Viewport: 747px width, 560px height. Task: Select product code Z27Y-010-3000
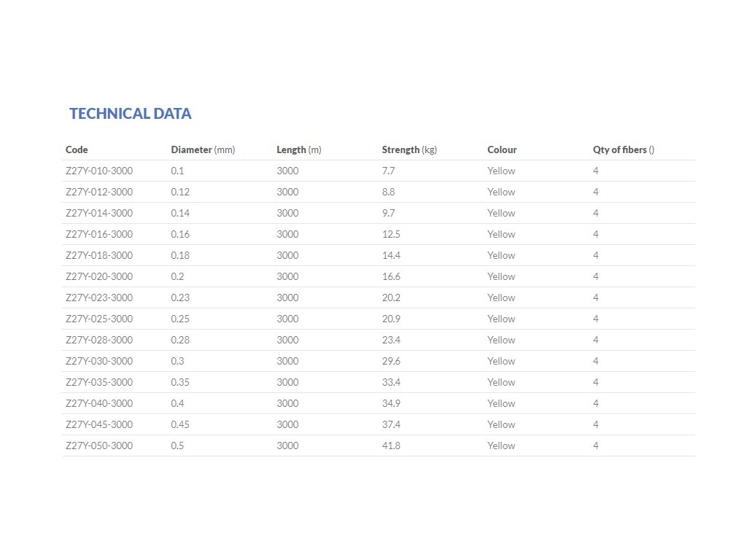tap(99, 171)
